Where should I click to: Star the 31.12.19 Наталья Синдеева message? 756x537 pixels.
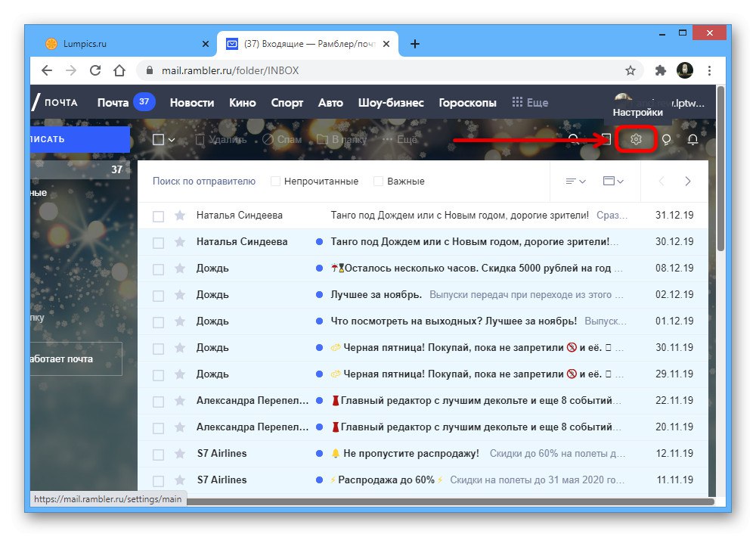pos(180,216)
